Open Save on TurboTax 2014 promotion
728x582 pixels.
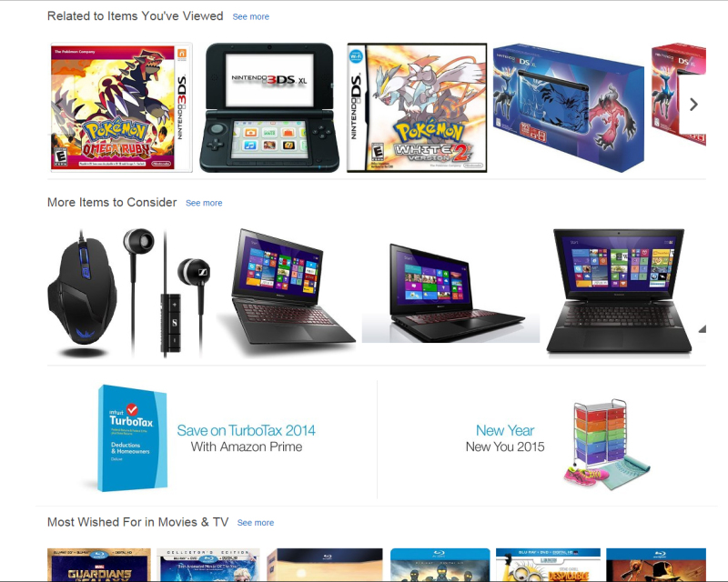246,438
